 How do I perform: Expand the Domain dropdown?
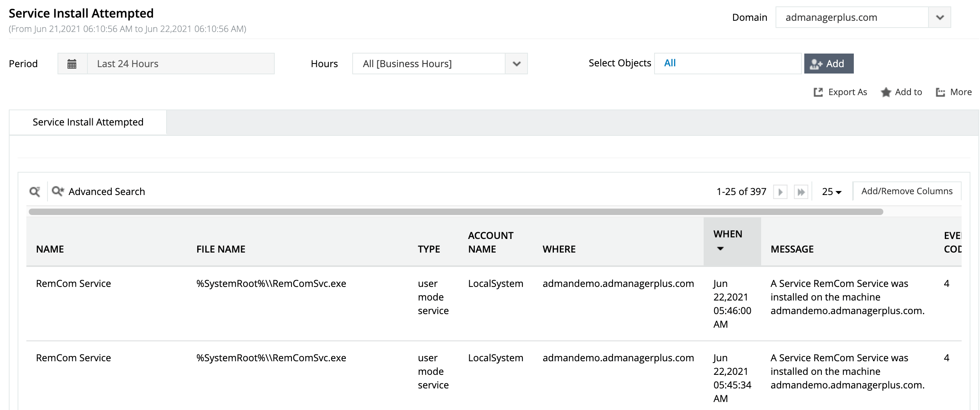[940, 18]
